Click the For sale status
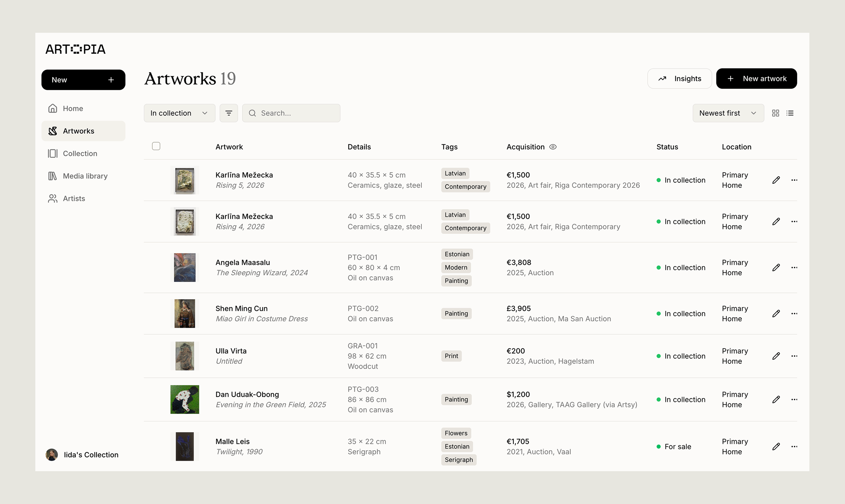The height and width of the screenshot is (504, 845). click(x=674, y=447)
